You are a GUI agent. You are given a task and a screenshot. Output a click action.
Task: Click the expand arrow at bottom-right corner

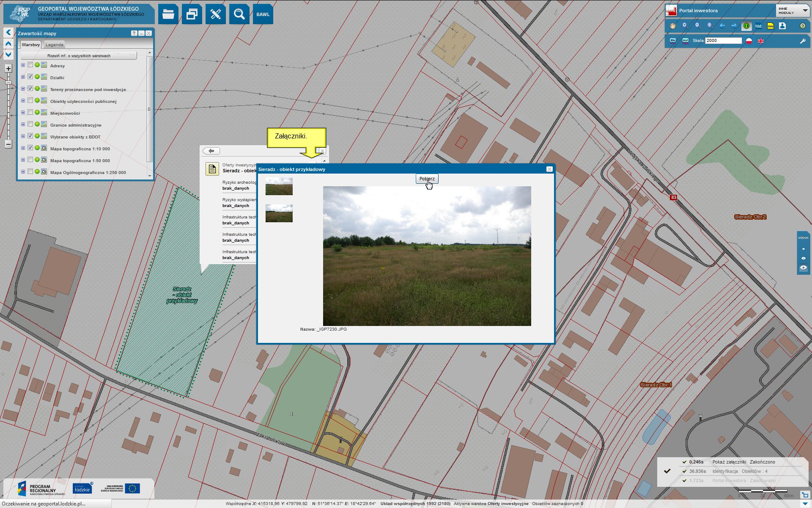point(805,494)
